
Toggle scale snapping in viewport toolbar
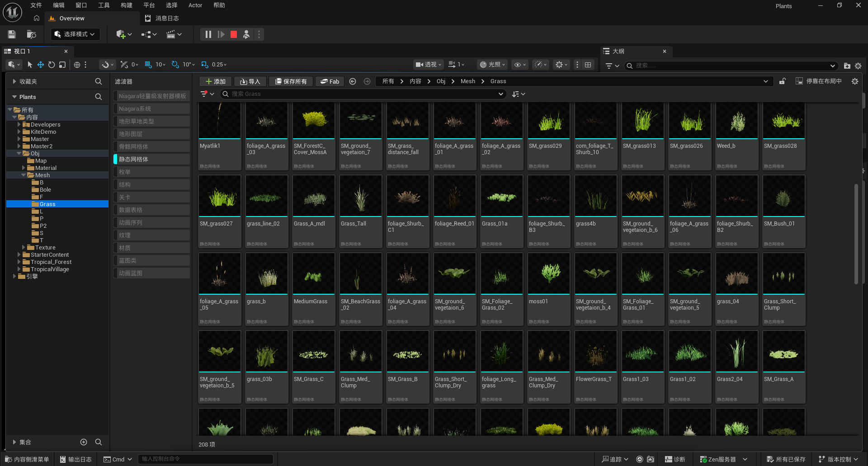point(205,65)
